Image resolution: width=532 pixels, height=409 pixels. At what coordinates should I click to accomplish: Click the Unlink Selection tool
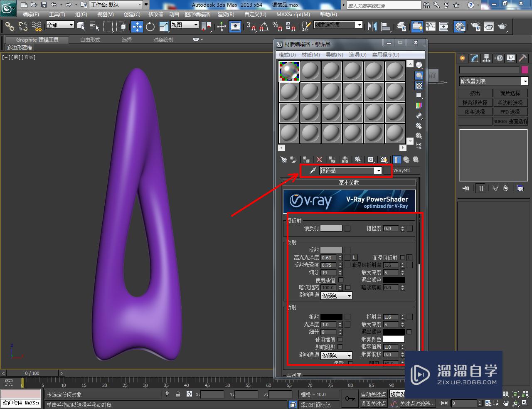click(23, 27)
